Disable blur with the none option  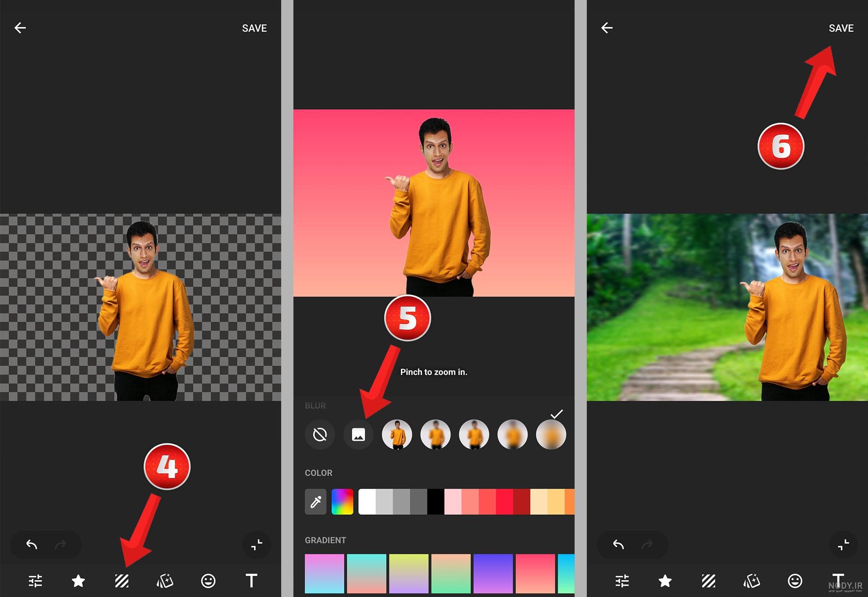tap(320, 435)
